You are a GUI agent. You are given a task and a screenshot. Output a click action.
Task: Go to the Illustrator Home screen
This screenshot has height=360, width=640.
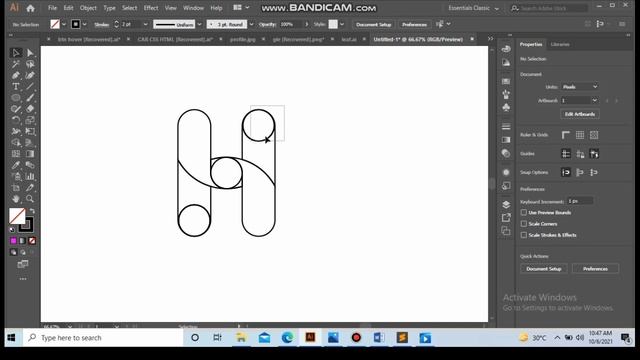(31, 8)
